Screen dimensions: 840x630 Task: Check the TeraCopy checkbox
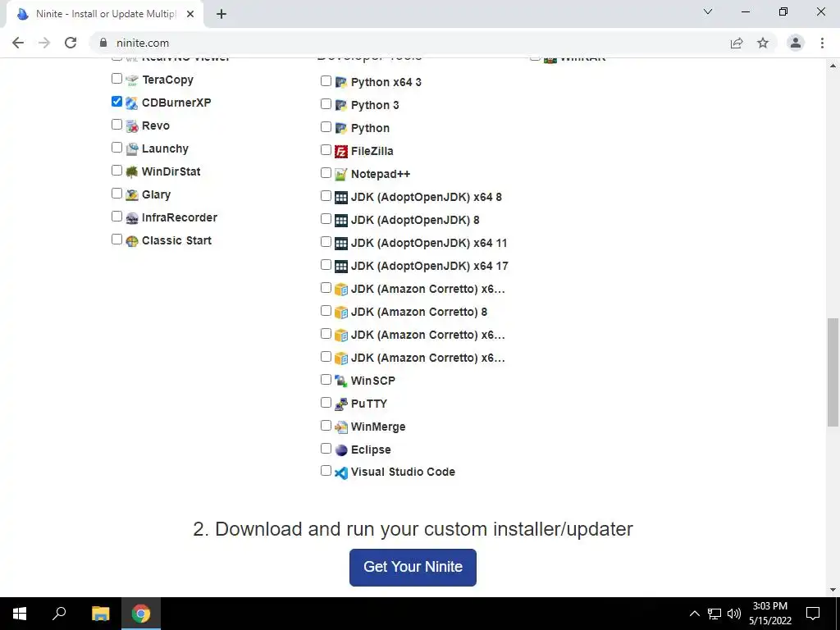116,78
